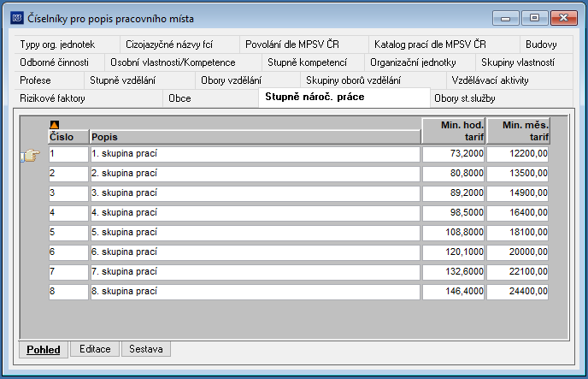Select monthly tariff 13500,00
588x379 pixels.
518,174
